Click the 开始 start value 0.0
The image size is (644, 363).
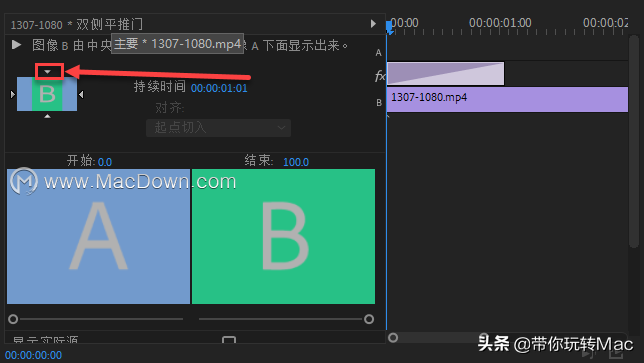[105, 162]
